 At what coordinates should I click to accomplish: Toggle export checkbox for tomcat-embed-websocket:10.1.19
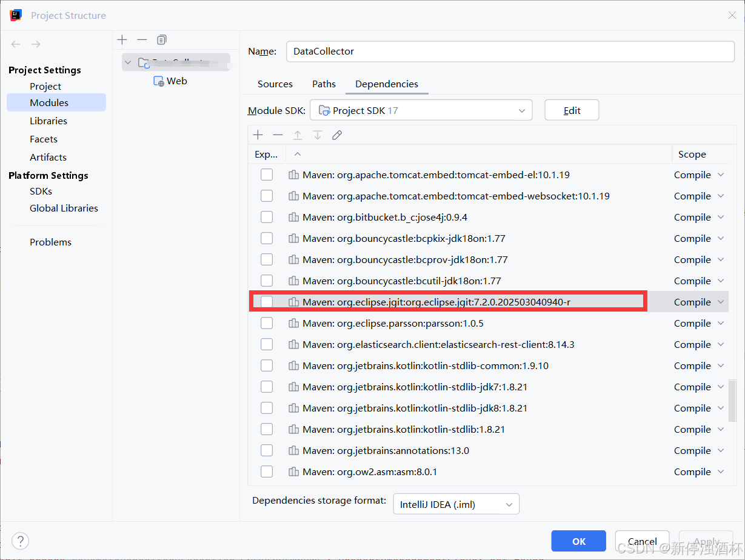(x=267, y=196)
